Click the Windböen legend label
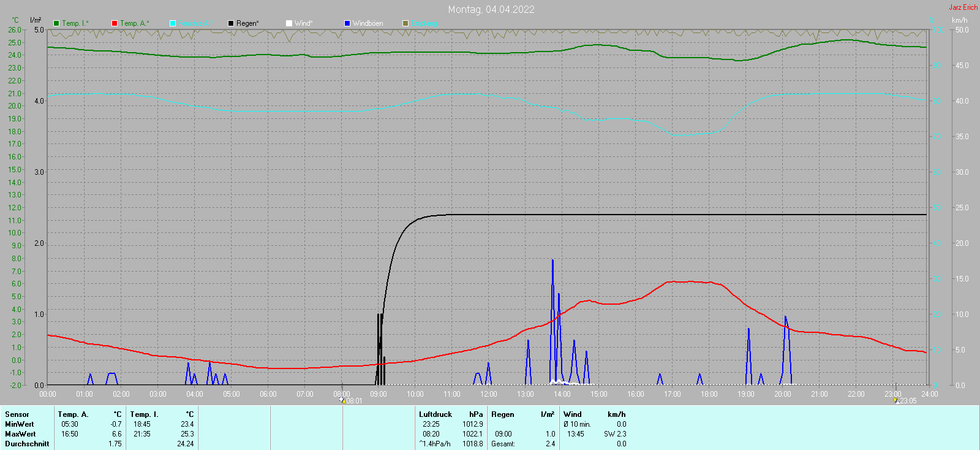 point(367,23)
